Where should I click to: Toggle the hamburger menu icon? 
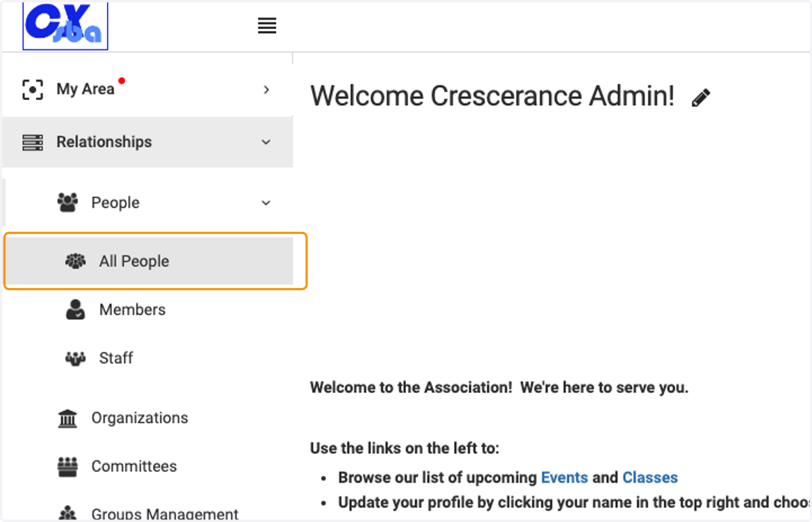267,26
